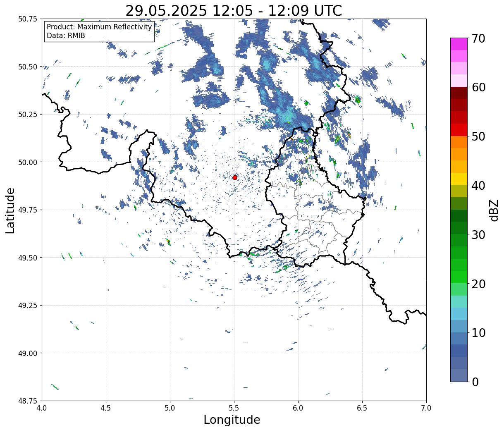Screen dimensions: 504x430
Task: Click the bright red colorbar swatch at 50
Action: click(459, 129)
